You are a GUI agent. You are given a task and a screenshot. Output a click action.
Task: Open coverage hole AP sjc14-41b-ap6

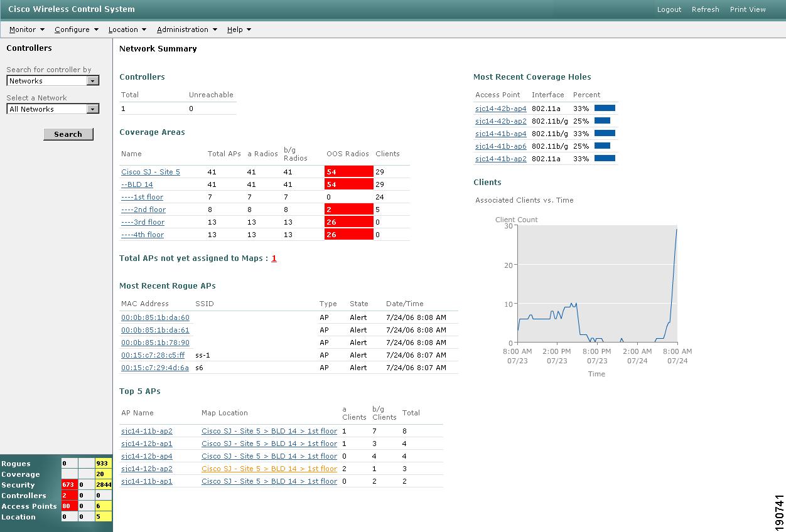pyautogui.click(x=501, y=146)
